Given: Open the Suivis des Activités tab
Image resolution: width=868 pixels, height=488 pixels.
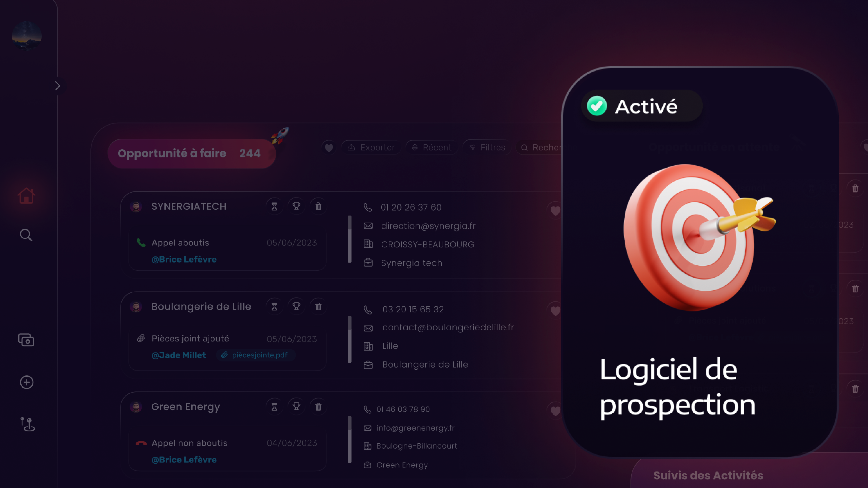Looking at the screenshot, I should pyautogui.click(x=708, y=475).
